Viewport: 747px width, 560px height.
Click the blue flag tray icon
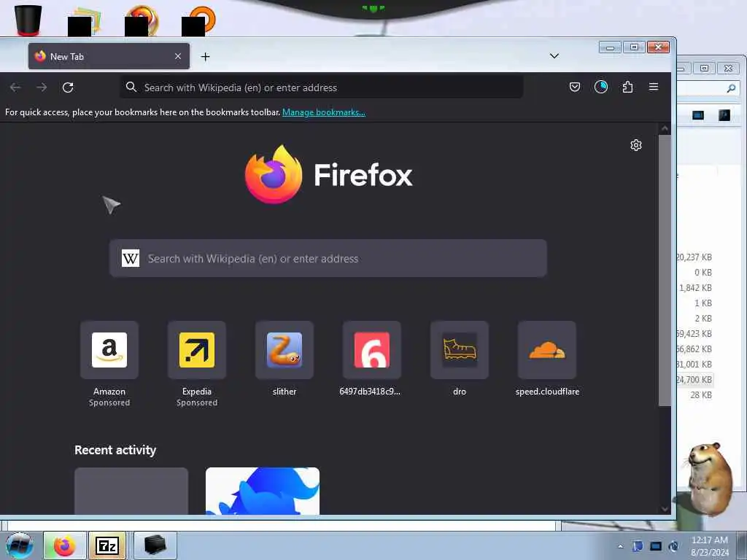pyautogui.click(x=638, y=546)
